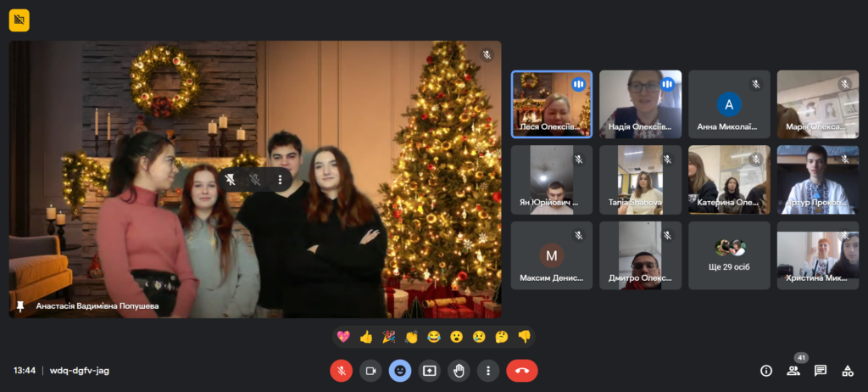Viewport: 868px width, 392px height.
Task: Open more options in bottom toolbar
Action: tap(488, 371)
